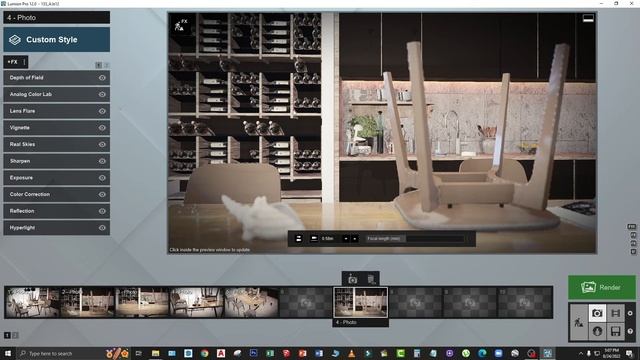The width and height of the screenshot is (640, 360).
Task: Click the delete photo trash icon above thumbnail
Action: 371,280
